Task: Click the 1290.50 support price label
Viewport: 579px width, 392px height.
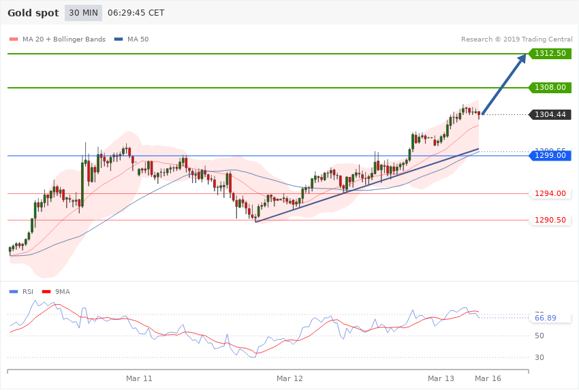Action: (x=550, y=220)
